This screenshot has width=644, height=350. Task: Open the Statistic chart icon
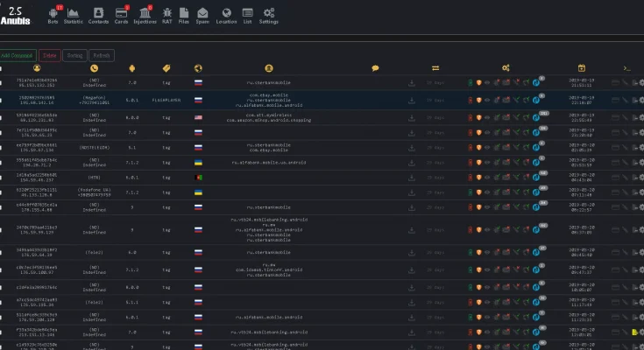click(x=74, y=14)
